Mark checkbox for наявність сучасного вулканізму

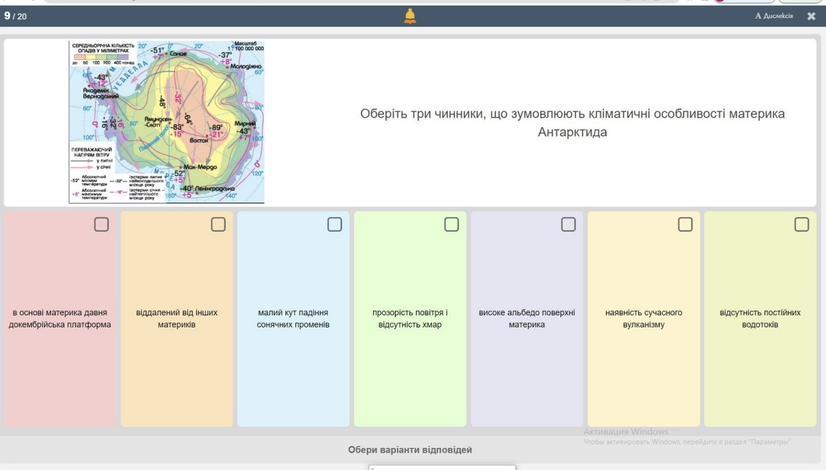[685, 224]
